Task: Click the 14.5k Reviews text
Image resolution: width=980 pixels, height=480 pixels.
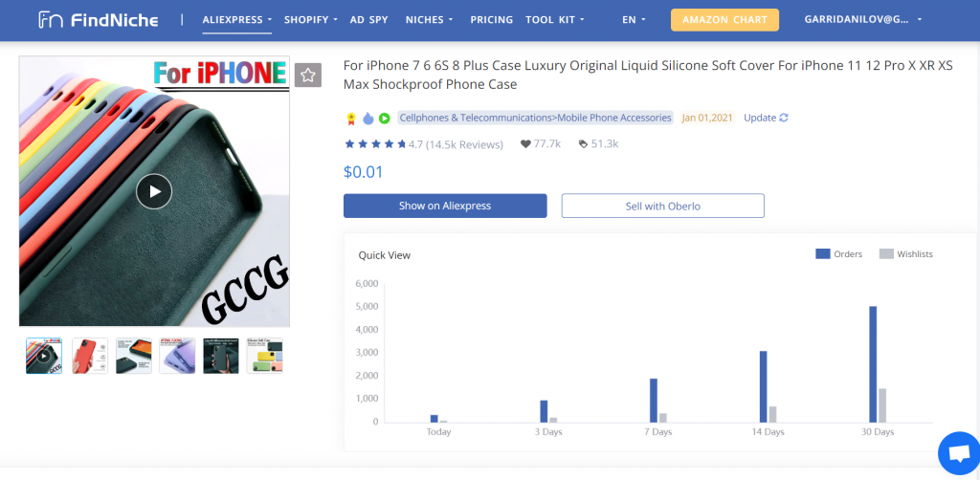Action: click(x=464, y=144)
